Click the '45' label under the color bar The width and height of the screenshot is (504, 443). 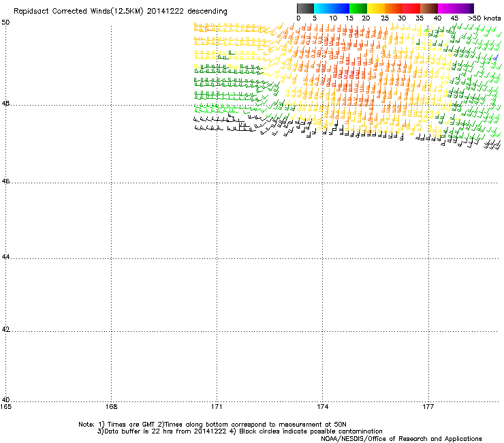(454, 18)
